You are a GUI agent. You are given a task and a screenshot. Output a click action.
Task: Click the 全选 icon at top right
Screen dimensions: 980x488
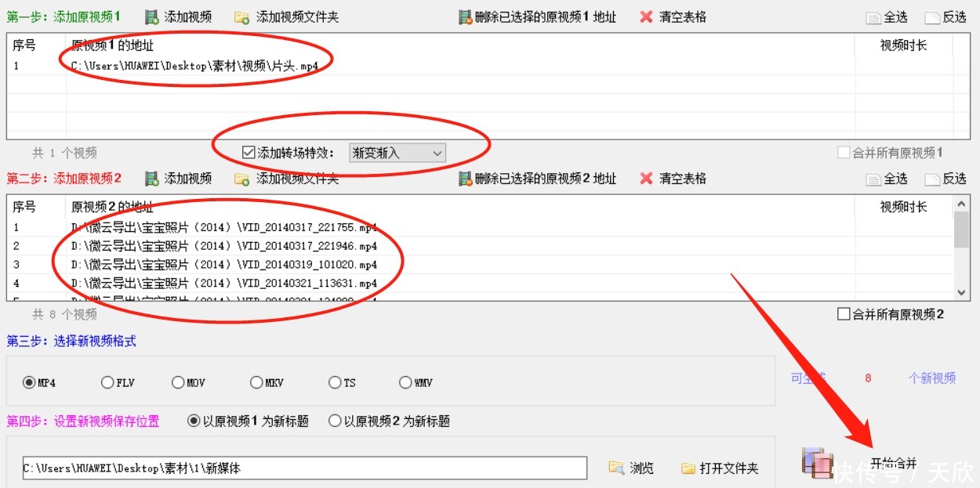tap(873, 16)
